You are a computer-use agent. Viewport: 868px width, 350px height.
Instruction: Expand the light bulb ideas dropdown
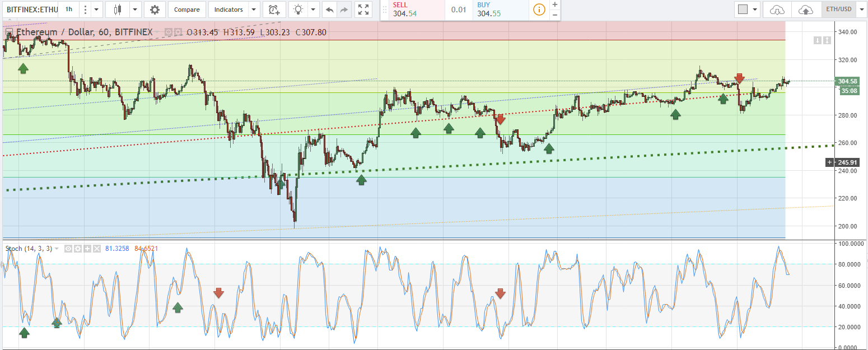pyautogui.click(x=313, y=10)
